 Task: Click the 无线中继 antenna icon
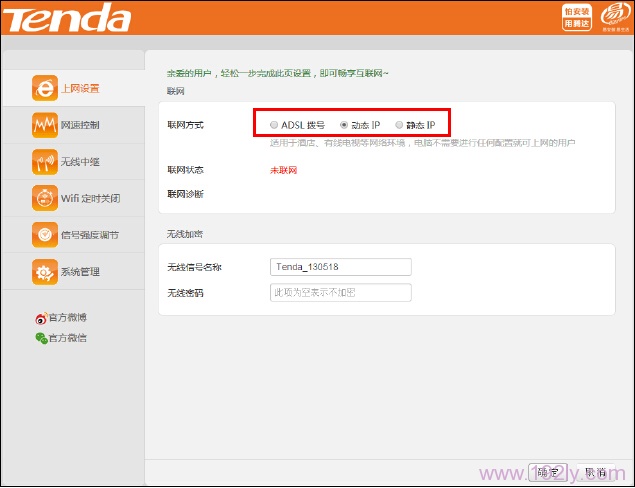coord(45,162)
